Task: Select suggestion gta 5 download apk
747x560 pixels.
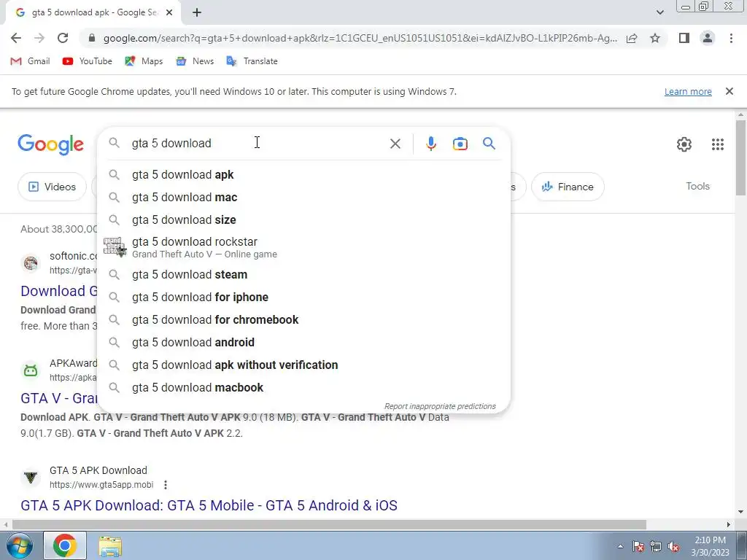Action: pos(303,175)
